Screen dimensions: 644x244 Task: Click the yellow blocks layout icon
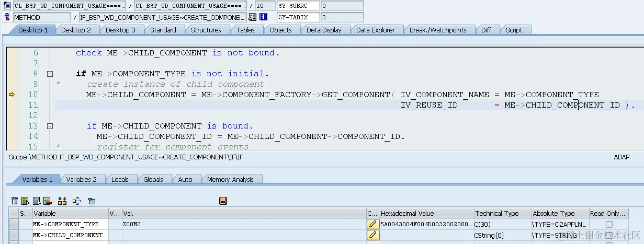62,201
